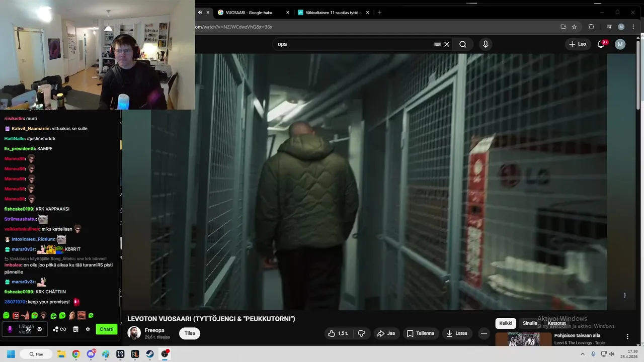This screenshot has height=362, width=644.
Task: Open the YouTube account avatar M
Action: tap(620, 44)
